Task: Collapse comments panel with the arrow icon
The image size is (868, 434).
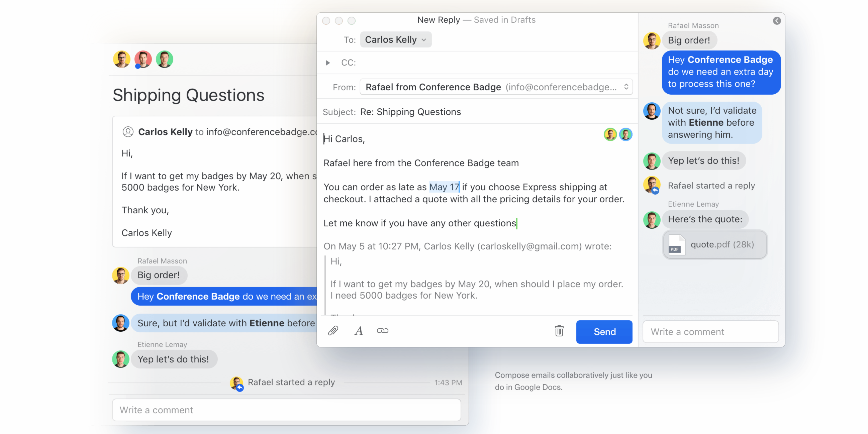Action: (777, 21)
